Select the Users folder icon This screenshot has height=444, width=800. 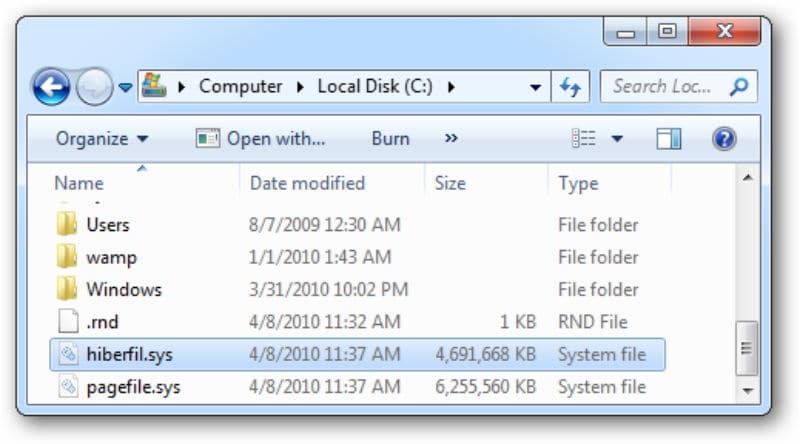point(67,225)
